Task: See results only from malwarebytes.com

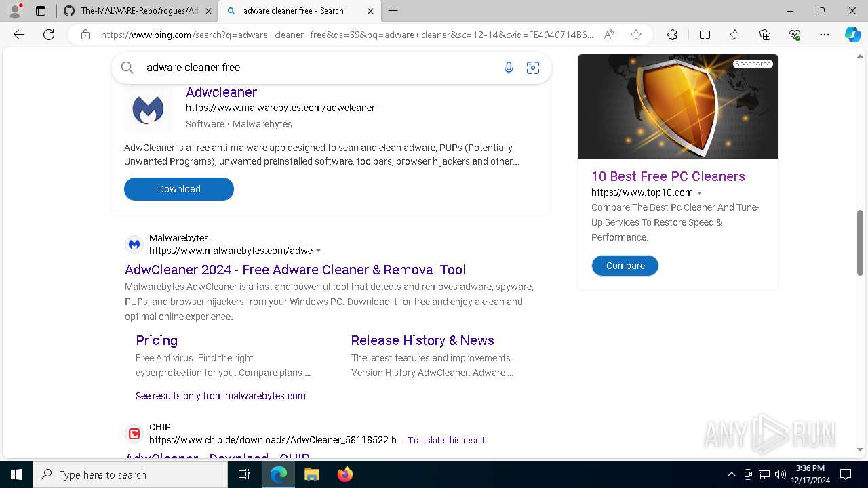Action: coord(220,396)
